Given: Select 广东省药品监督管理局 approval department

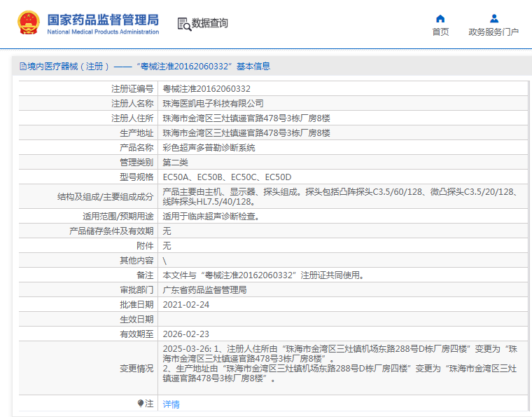Looking at the screenshot, I should click(204, 290).
